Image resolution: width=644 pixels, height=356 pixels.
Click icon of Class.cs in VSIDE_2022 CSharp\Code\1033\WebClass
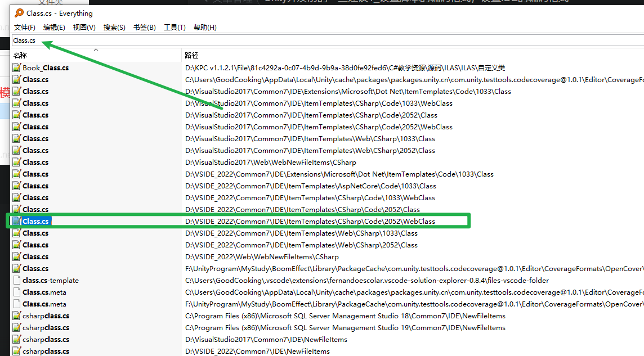click(x=17, y=198)
